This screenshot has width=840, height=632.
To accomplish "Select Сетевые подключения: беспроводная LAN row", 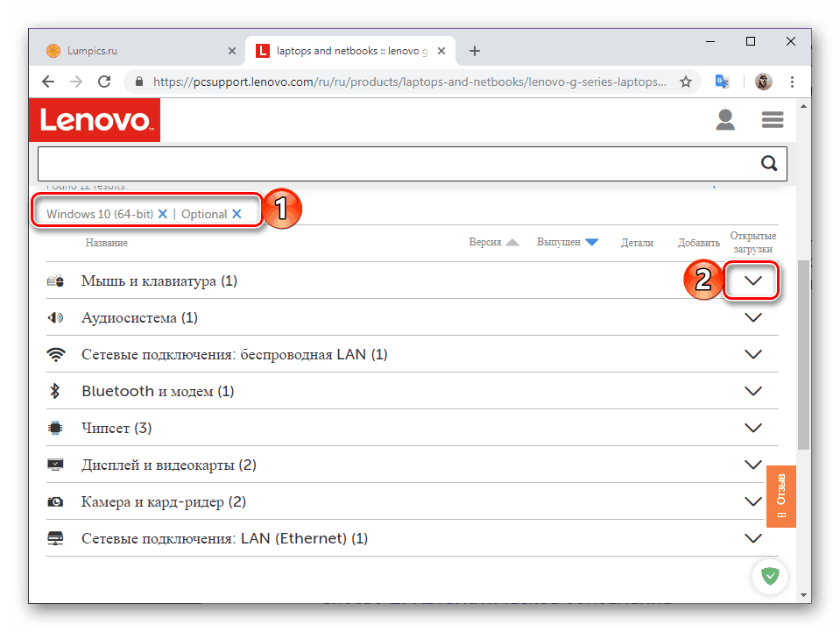I will 412,354.
